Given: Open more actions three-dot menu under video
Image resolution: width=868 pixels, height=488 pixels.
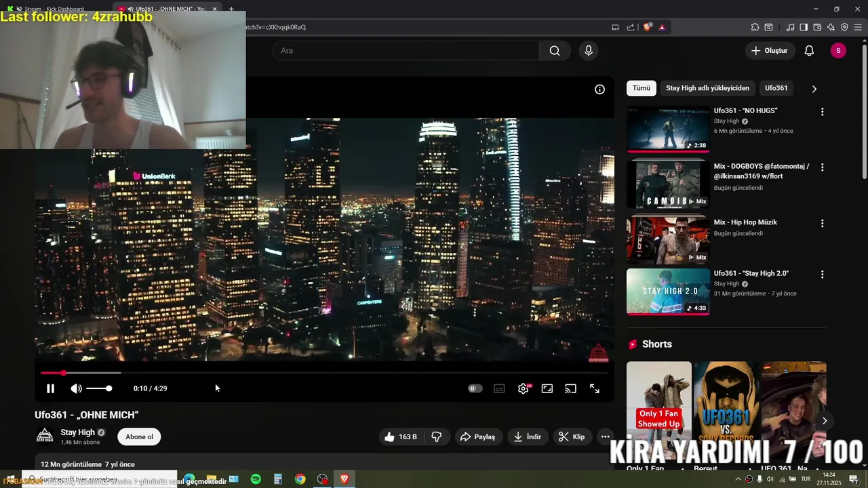Looking at the screenshot, I should [606, 437].
